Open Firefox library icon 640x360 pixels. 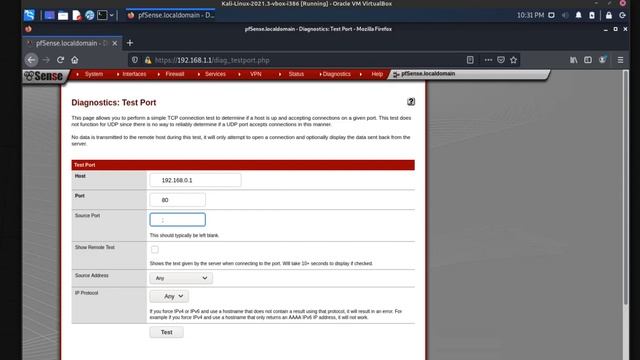(573, 60)
